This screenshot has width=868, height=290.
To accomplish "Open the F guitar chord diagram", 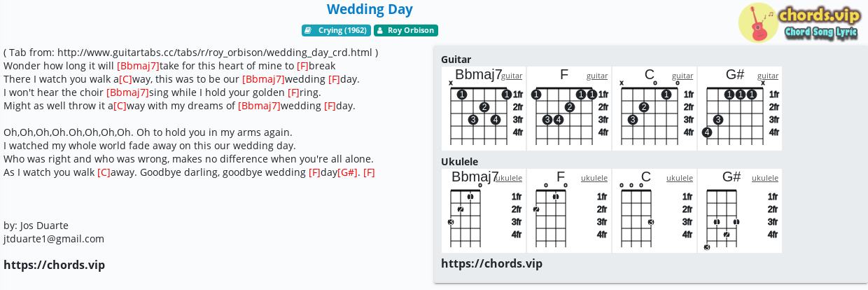I will (x=569, y=109).
